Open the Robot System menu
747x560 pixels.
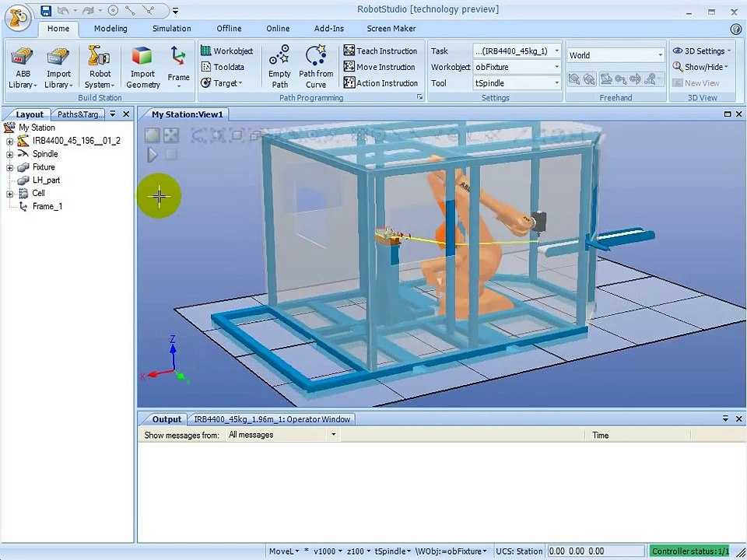pyautogui.click(x=100, y=68)
